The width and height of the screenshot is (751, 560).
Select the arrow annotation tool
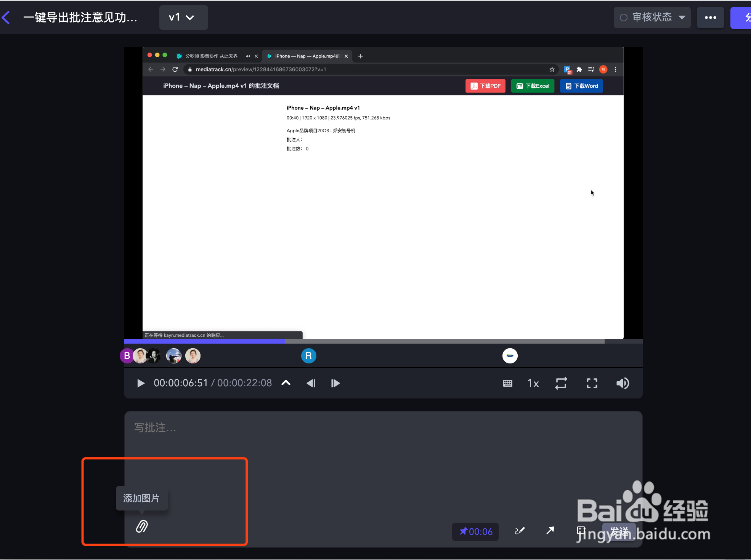pyautogui.click(x=550, y=531)
